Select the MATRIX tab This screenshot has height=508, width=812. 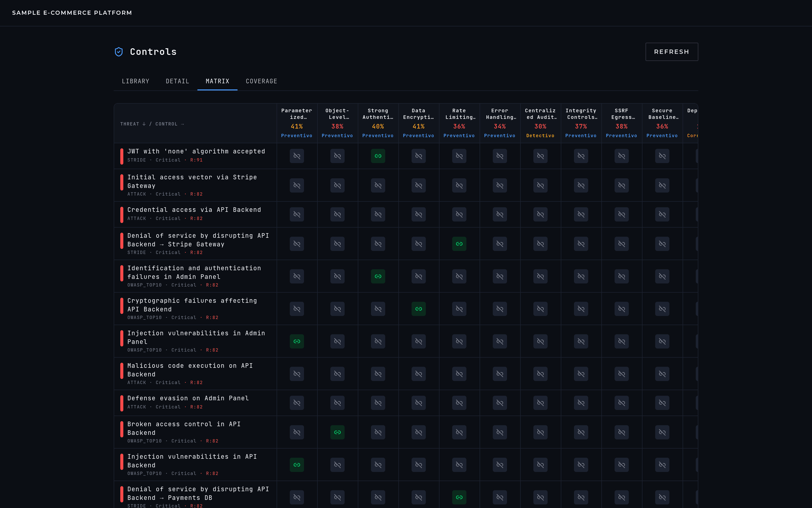point(217,81)
